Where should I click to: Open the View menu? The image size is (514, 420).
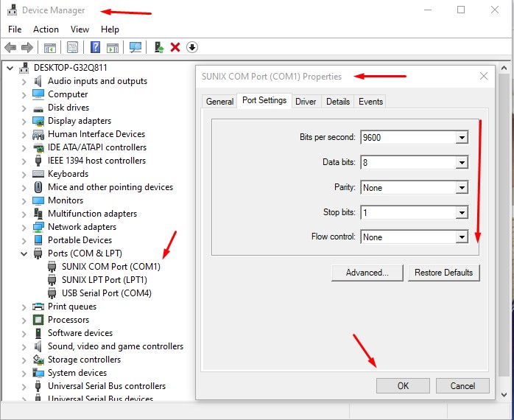click(80, 29)
